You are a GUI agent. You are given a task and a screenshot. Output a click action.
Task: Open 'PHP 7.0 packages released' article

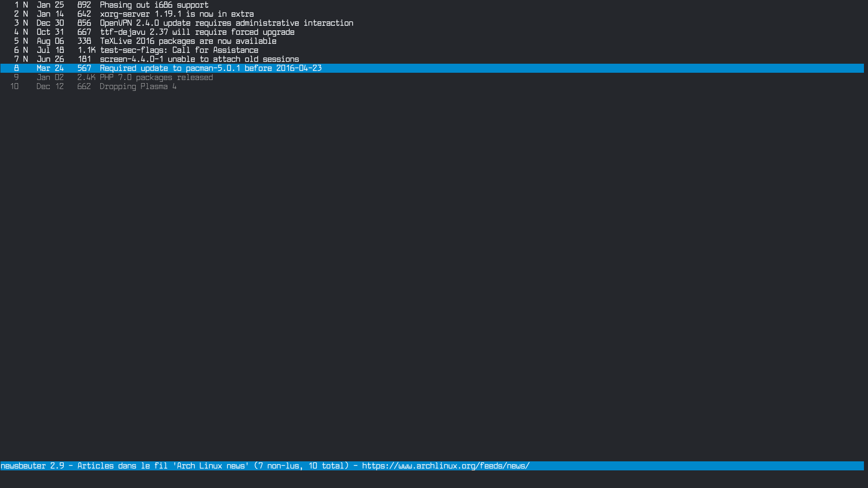[156, 77]
